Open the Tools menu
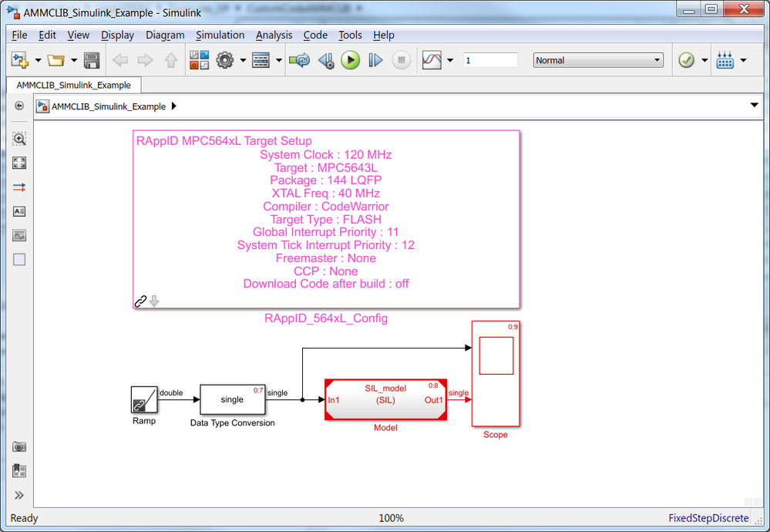 tap(350, 35)
